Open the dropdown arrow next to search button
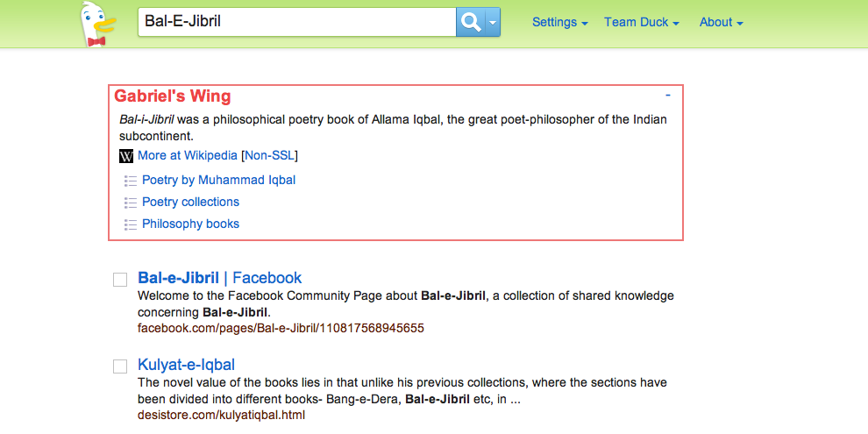The image size is (868, 434). tap(492, 22)
